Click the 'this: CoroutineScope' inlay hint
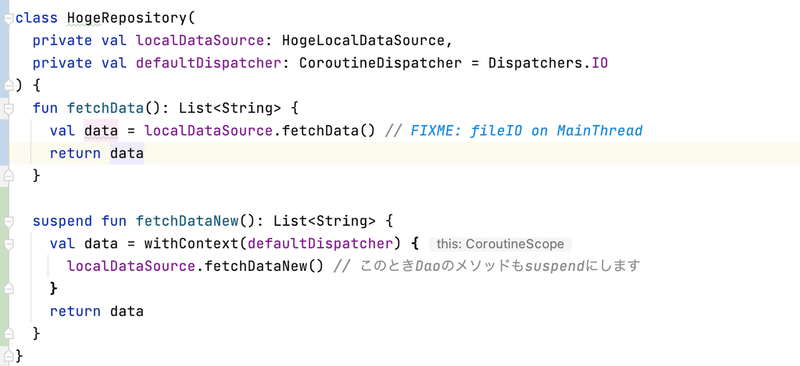800x366 pixels. pos(501,244)
